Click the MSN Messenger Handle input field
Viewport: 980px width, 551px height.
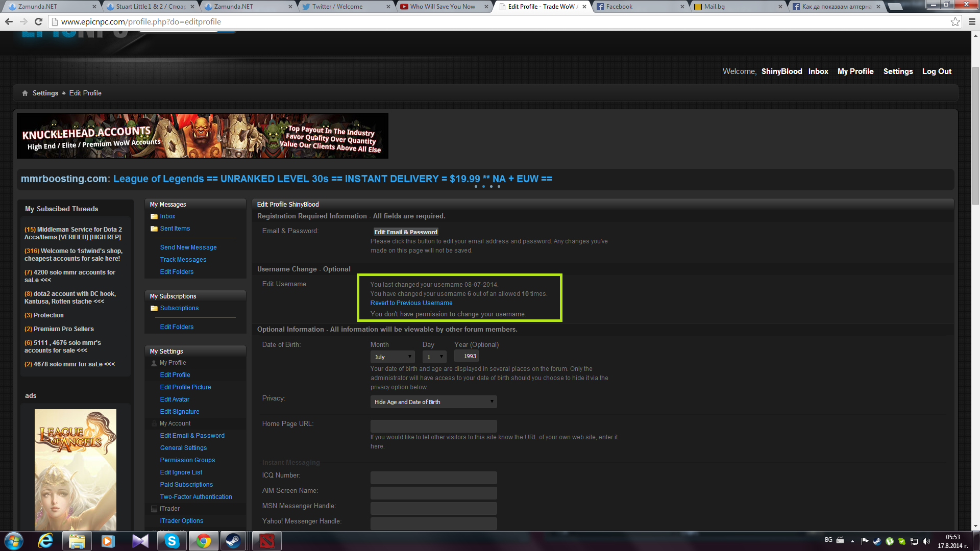point(433,508)
